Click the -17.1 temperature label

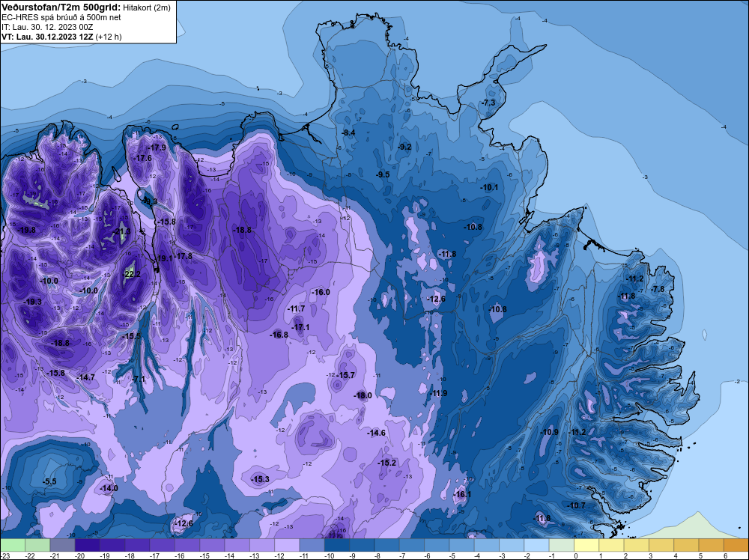(x=300, y=327)
